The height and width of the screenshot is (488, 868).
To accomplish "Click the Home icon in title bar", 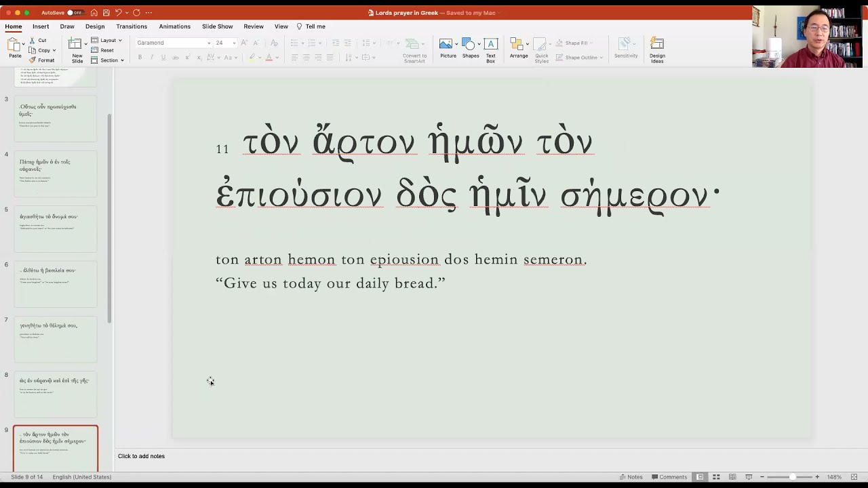I will tap(94, 12).
